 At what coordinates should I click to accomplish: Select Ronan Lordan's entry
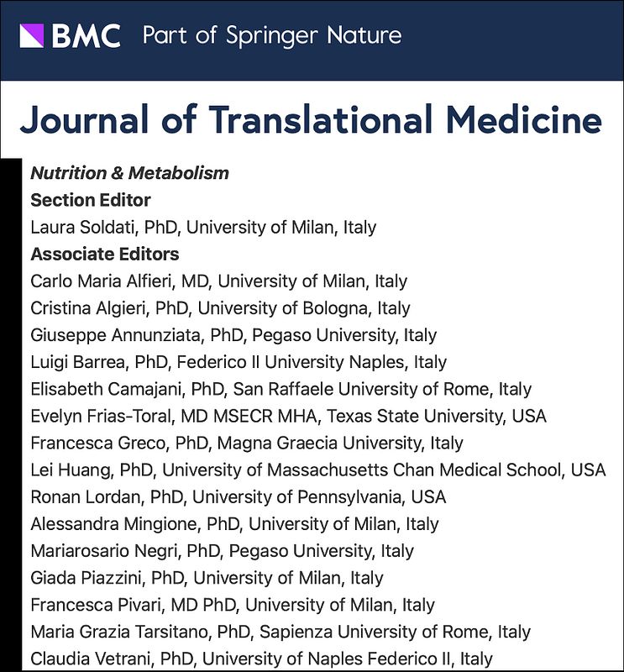pyautogui.click(x=239, y=496)
